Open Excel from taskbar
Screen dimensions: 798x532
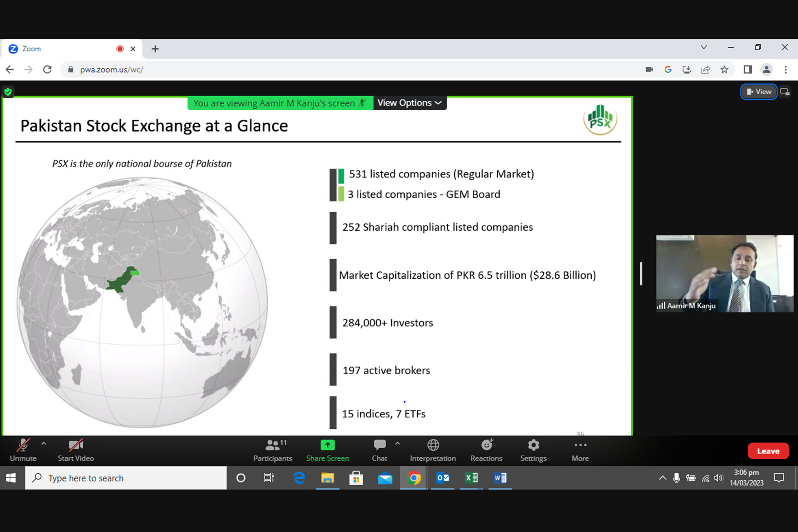tap(471, 478)
